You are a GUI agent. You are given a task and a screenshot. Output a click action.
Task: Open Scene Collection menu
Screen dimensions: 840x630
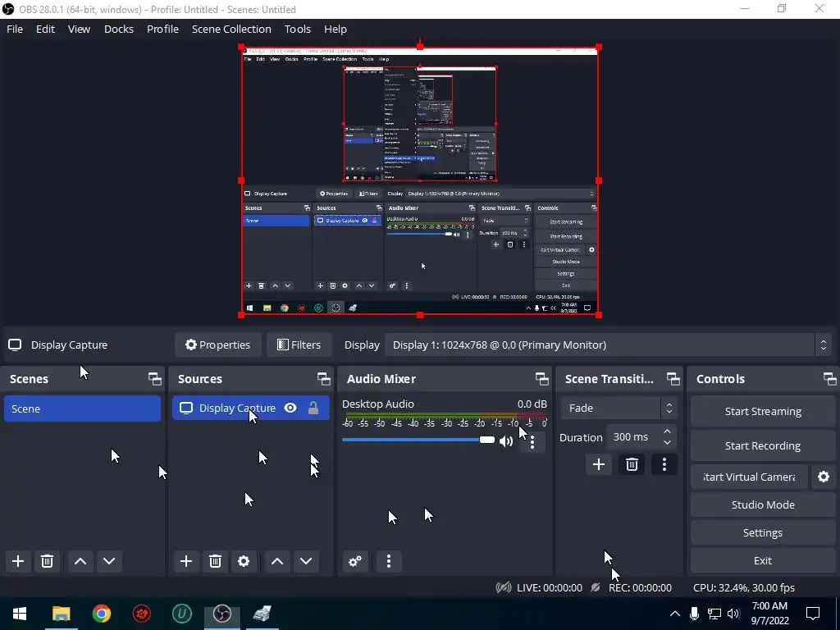231,29
